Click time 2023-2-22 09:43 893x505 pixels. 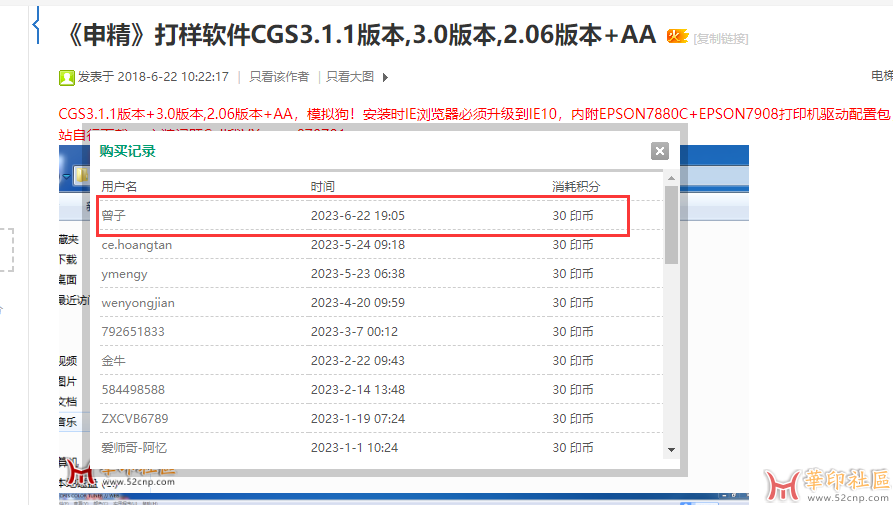[x=358, y=361]
